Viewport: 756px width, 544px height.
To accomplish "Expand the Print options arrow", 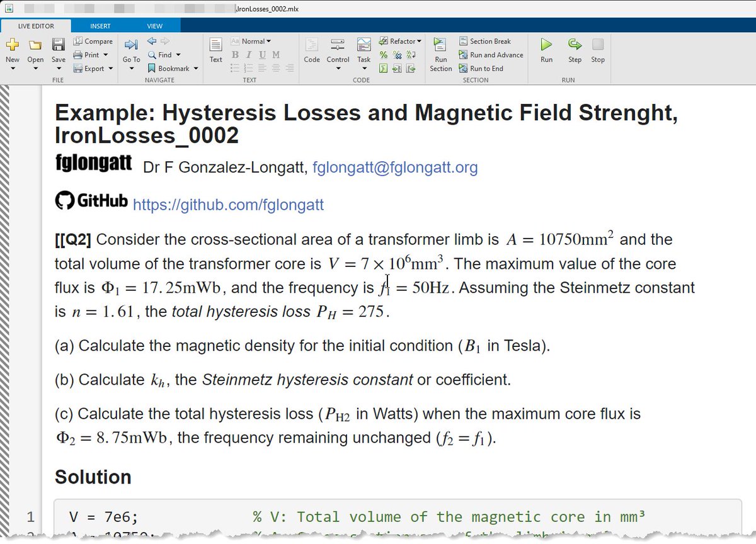I will [x=105, y=55].
